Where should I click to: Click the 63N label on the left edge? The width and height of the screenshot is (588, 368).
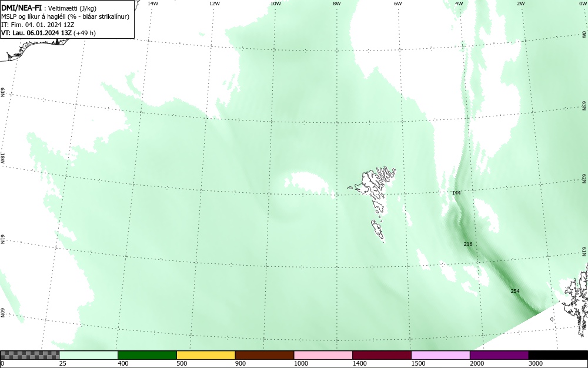pos(2,92)
